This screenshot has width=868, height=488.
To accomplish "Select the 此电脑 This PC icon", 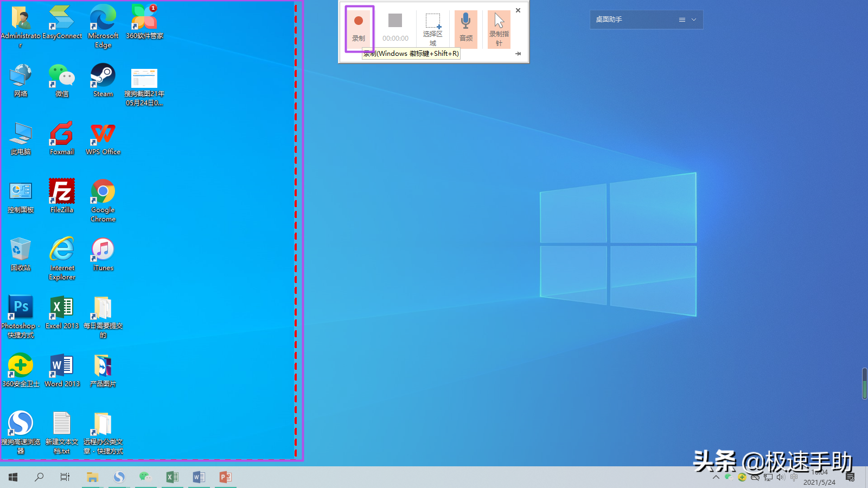I will (21, 138).
